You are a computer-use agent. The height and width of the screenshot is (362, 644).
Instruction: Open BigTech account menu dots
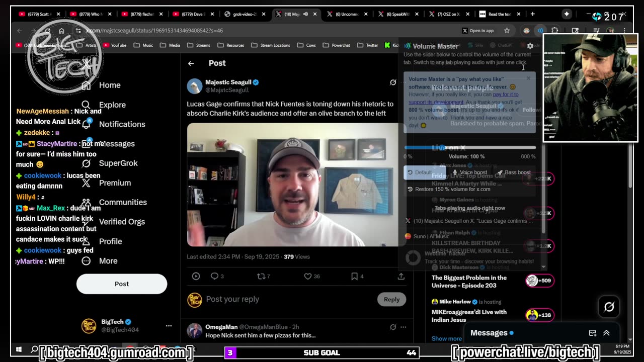click(169, 326)
